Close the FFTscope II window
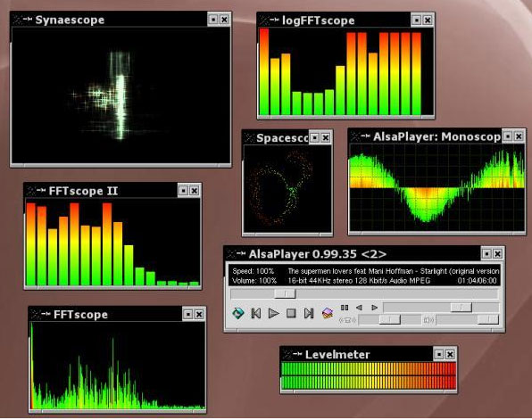Image resolution: width=532 pixels, height=420 pixels. coord(194,191)
